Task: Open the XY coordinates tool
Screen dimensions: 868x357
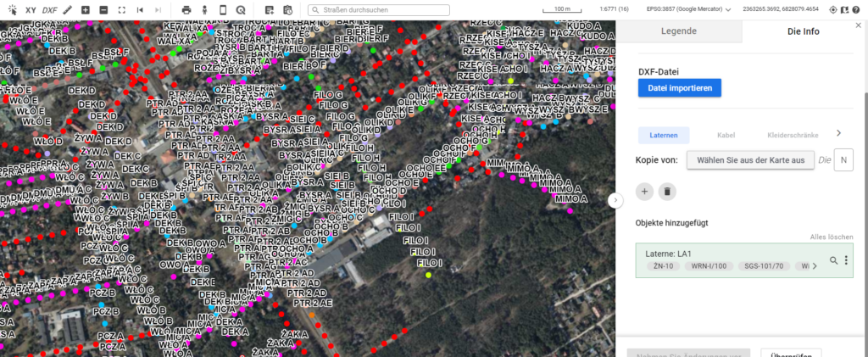Action: coord(31,9)
